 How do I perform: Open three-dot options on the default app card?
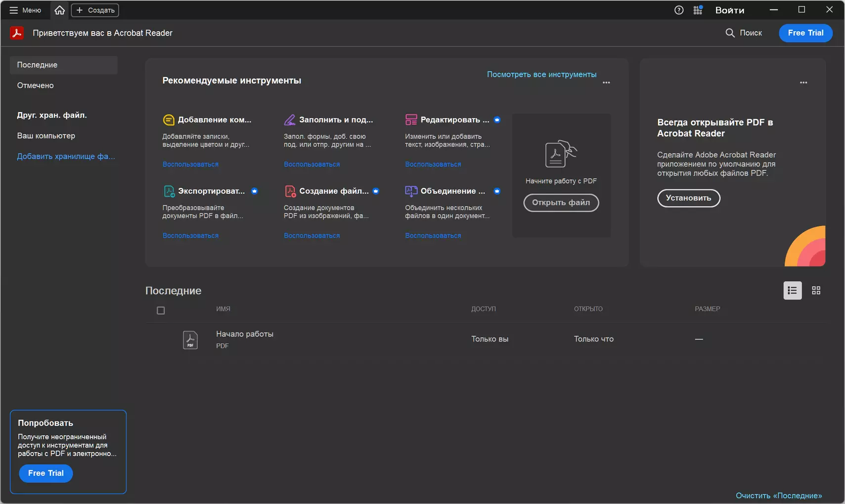803,83
